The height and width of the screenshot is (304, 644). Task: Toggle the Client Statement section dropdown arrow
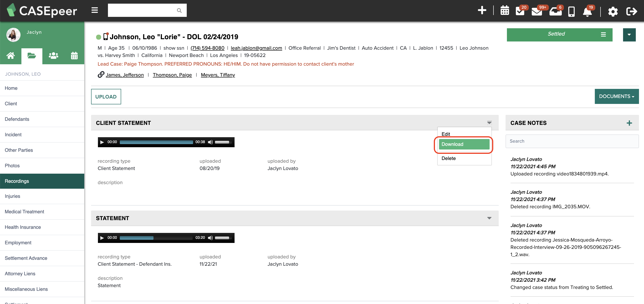pos(489,123)
